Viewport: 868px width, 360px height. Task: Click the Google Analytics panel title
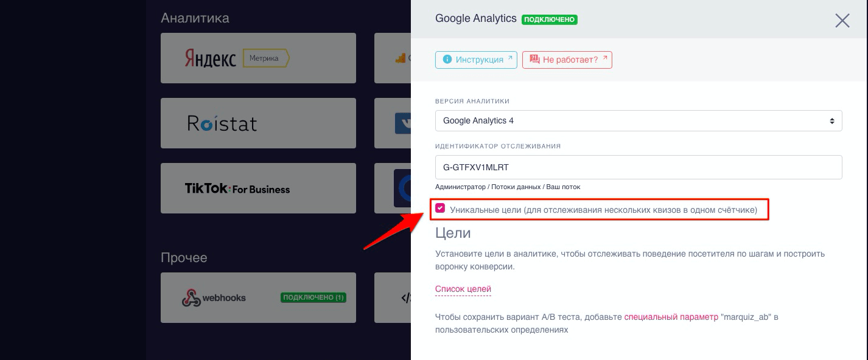(476, 18)
